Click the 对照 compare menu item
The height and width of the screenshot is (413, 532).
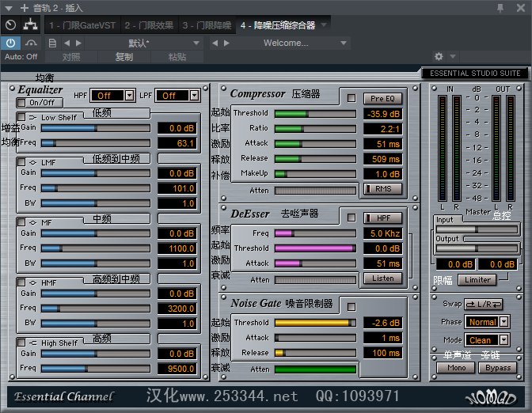(x=71, y=57)
